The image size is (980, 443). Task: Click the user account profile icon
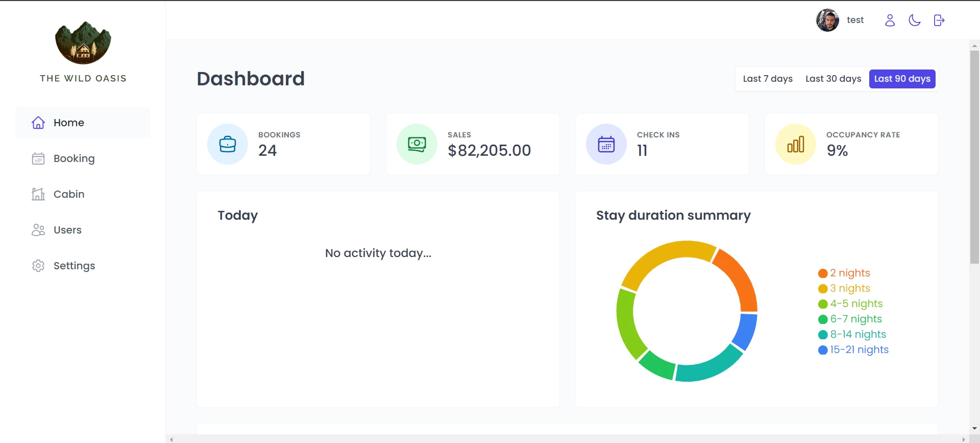890,20
